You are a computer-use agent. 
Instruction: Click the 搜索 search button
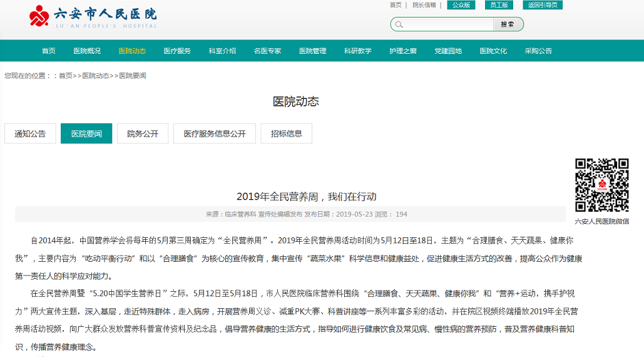click(x=508, y=24)
